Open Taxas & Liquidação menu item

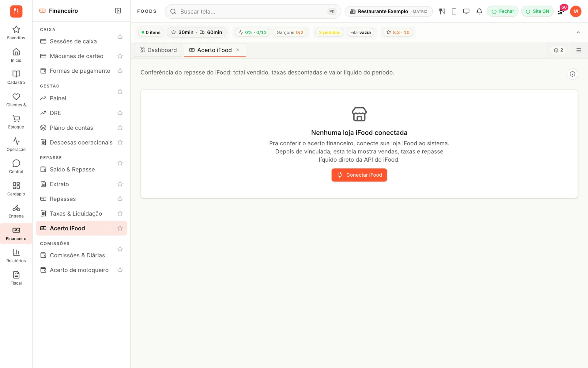(81, 213)
